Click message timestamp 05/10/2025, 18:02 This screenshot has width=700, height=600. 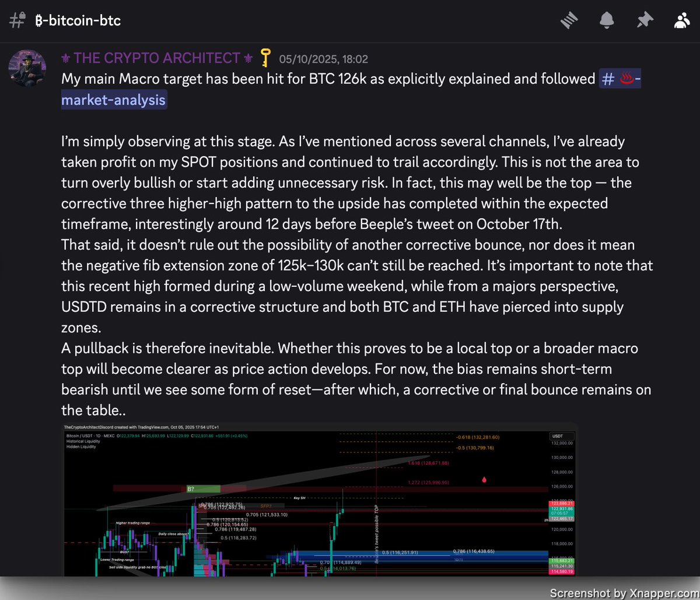[x=324, y=59]
